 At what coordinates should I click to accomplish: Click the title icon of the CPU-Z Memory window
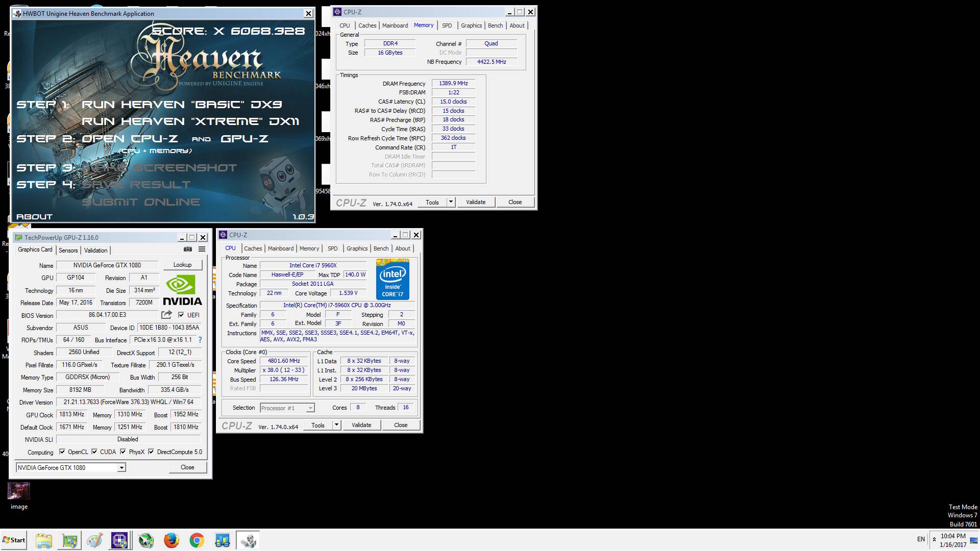337,12
